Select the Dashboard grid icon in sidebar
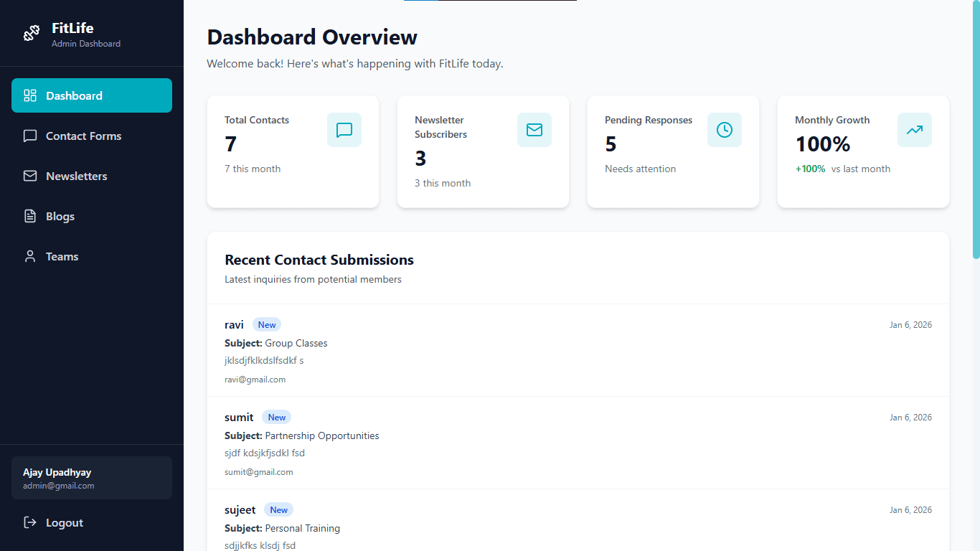The image size is (980, 551). 29,95
